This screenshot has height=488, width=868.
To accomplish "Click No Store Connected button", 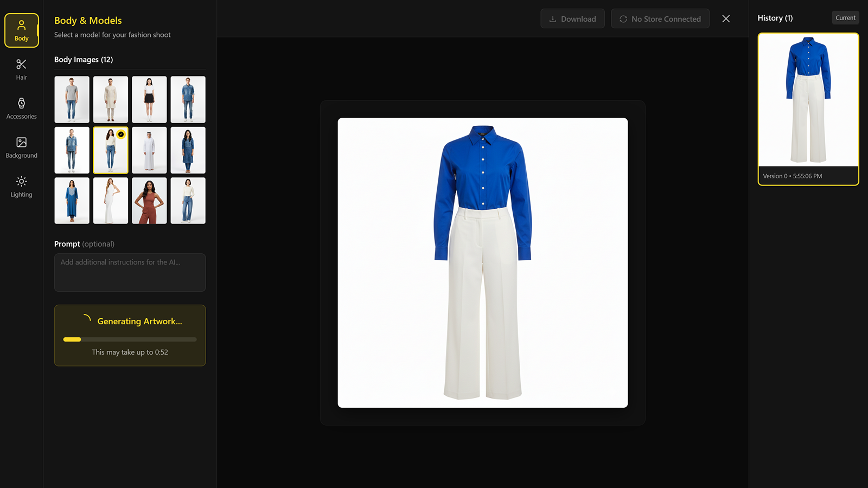I will 660,18.
